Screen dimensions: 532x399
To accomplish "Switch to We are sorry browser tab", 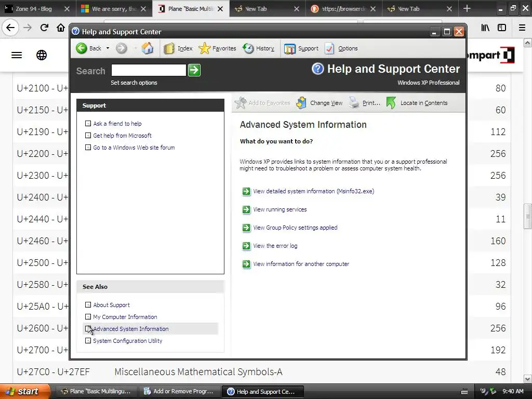I will pyautogui.click(x=114, y=9).
